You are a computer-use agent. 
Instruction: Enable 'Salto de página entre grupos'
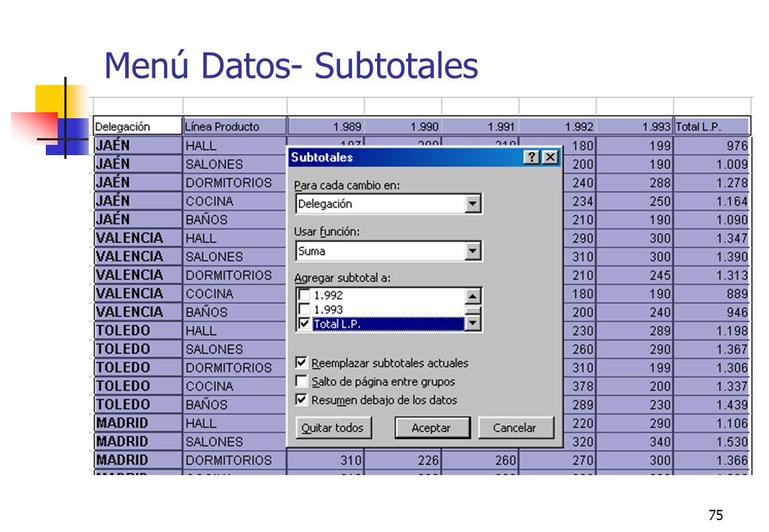(302, 381)
